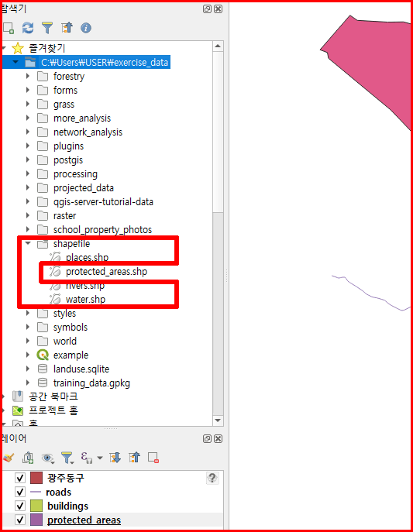This screenshot has height=532, width=413.
Task: Click the help question mark in Layers panel
Action: tap(212, 478)
